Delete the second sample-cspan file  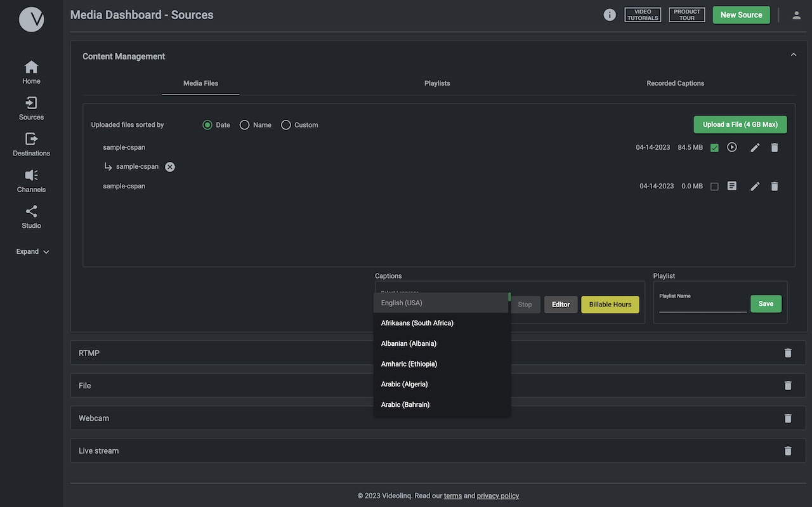tap(774, 185)
